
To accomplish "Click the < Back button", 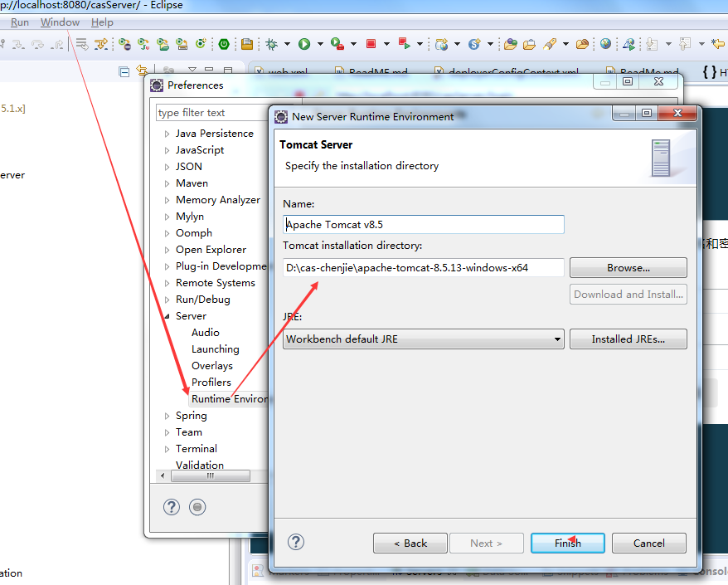I will coord(410,543).
